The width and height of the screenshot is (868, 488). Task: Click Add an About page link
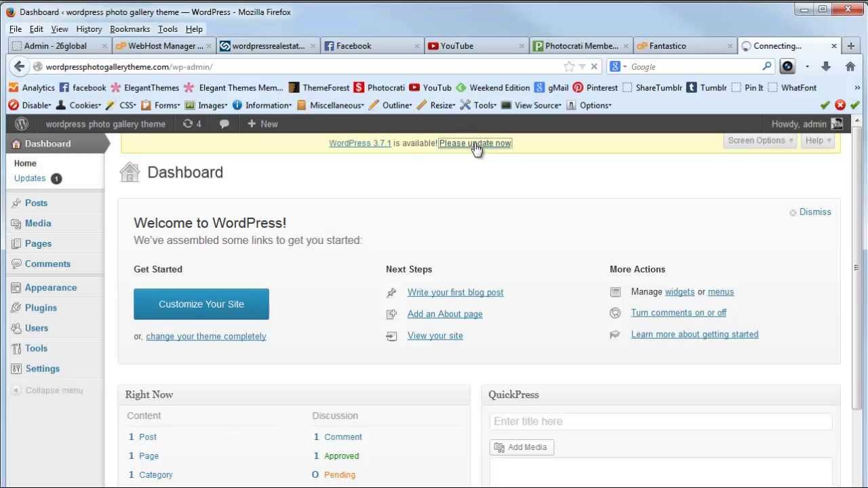[x=445, y=314]
